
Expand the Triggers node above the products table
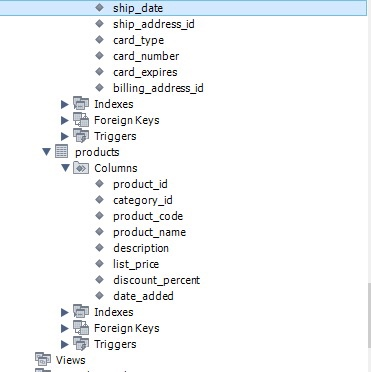click(x=65, y=136)
